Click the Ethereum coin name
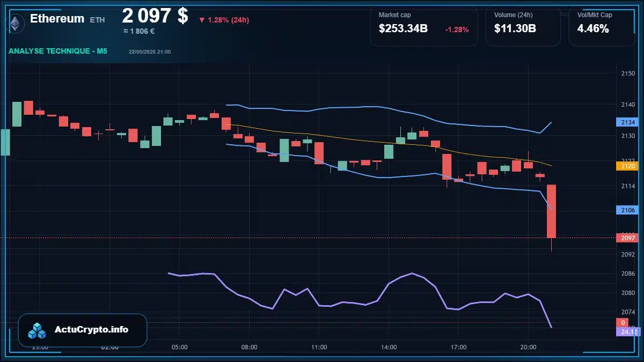The image size is (644, 362). click(x=57, y=18)
